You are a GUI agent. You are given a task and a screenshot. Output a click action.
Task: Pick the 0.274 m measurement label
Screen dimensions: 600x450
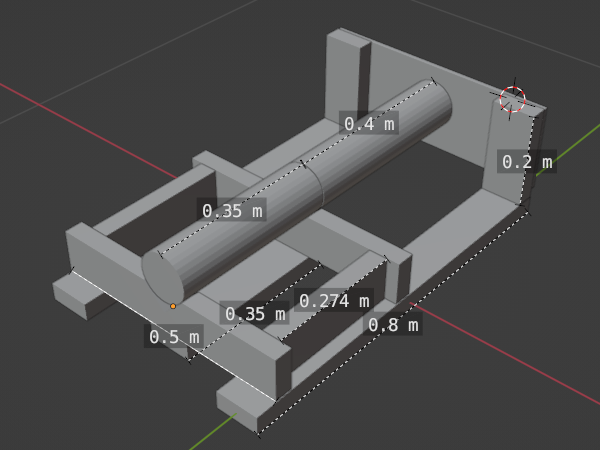click(x=334, y=301)
